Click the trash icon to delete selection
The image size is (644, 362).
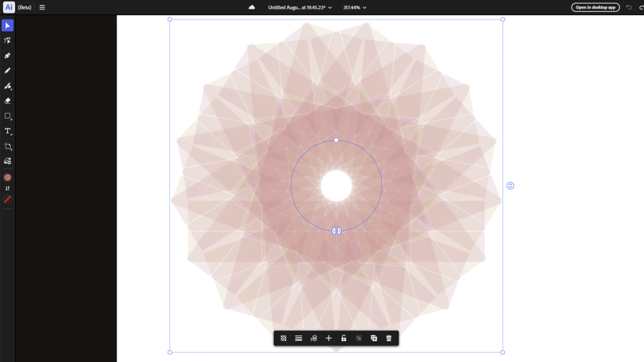coord(389,338)
